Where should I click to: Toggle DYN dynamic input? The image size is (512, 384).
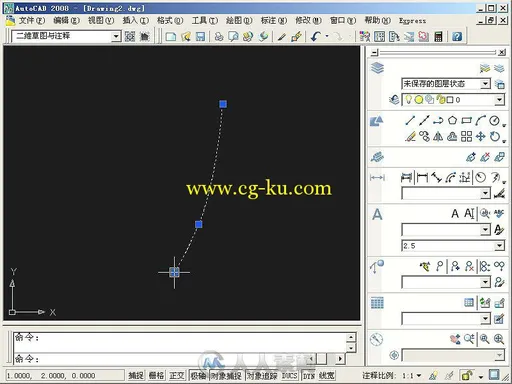click(309, 375)
